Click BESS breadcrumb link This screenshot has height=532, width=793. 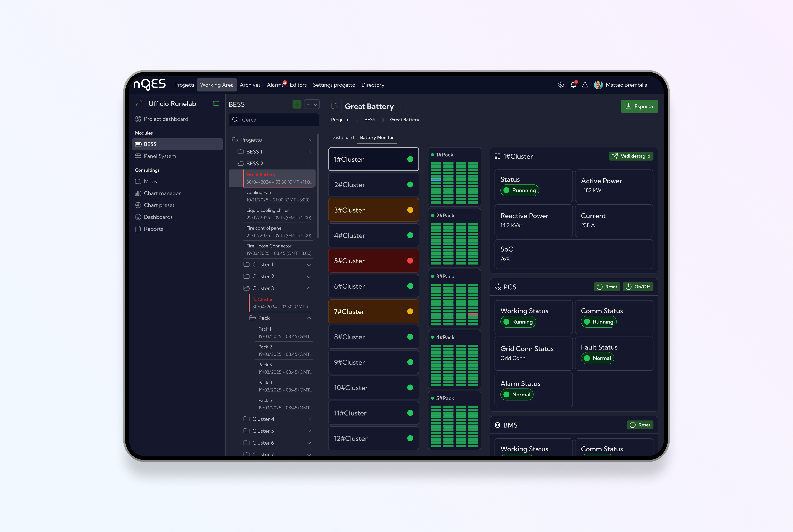(x=370, y=120)
